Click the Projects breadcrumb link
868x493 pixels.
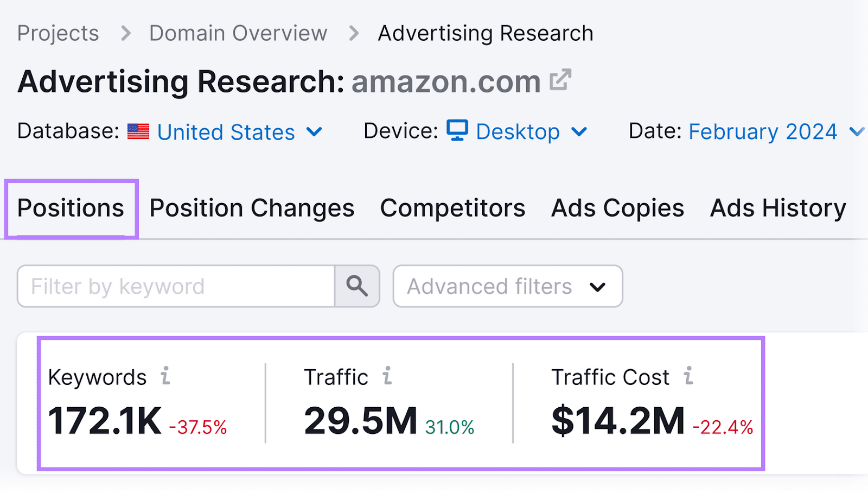click(x=58, y=33)
